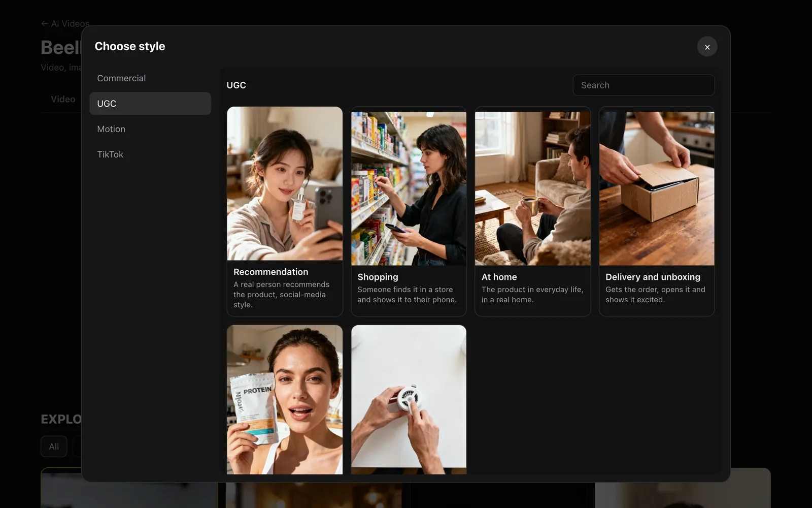The height and width of the screenshot is (508, 812).
Task: Click the 'UGC' section heading
Action: point(236,85)
